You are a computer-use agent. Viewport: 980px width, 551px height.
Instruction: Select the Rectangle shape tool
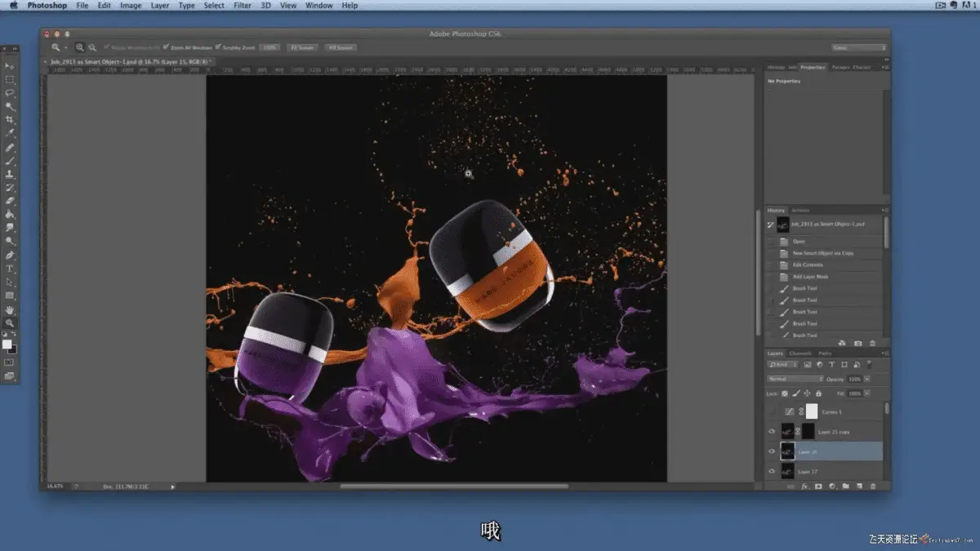pos(10,295)
